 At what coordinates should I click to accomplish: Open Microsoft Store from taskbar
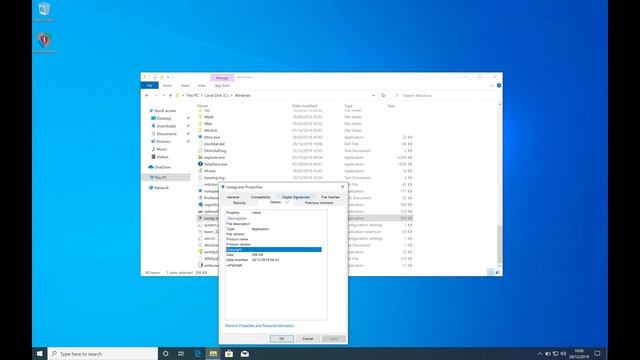229,353
